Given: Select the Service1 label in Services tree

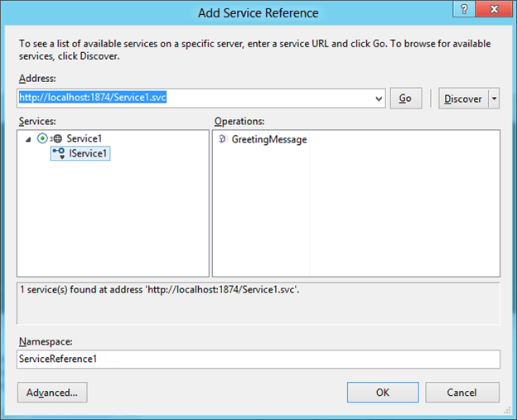Looking at the screenshot, I should point(85,139).
